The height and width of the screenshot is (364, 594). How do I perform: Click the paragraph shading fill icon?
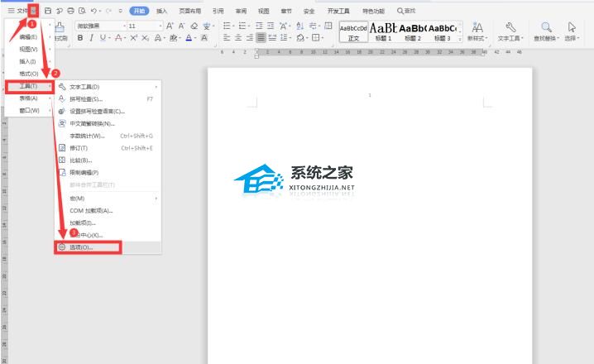click(300, 38)
